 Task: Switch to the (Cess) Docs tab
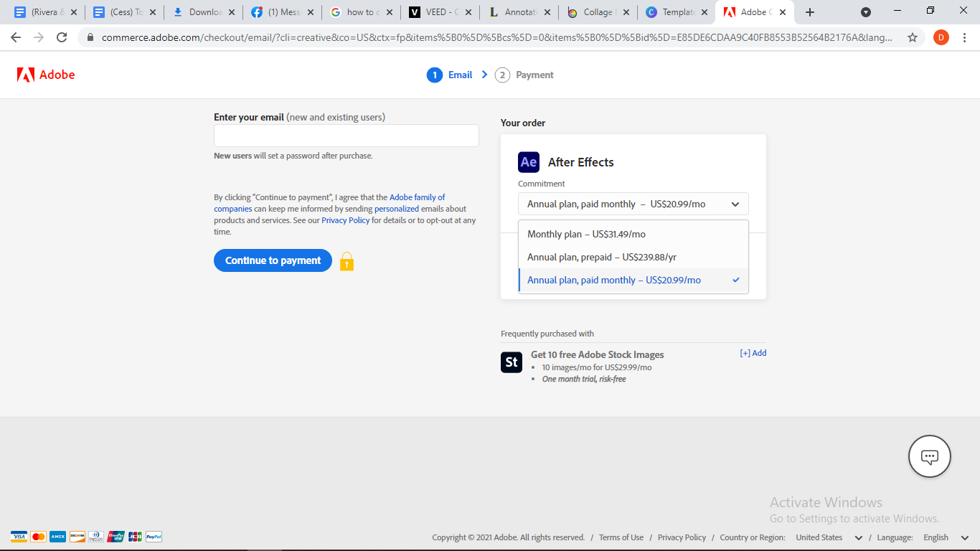[123, 12]
